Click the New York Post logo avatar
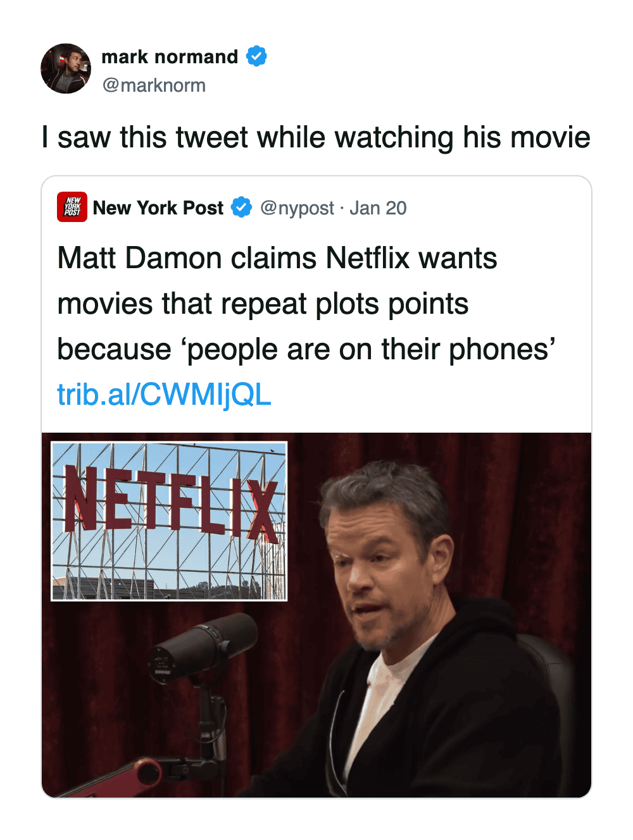Image resolution: width=633 pixels, height=840 pixels. (72, 207)
